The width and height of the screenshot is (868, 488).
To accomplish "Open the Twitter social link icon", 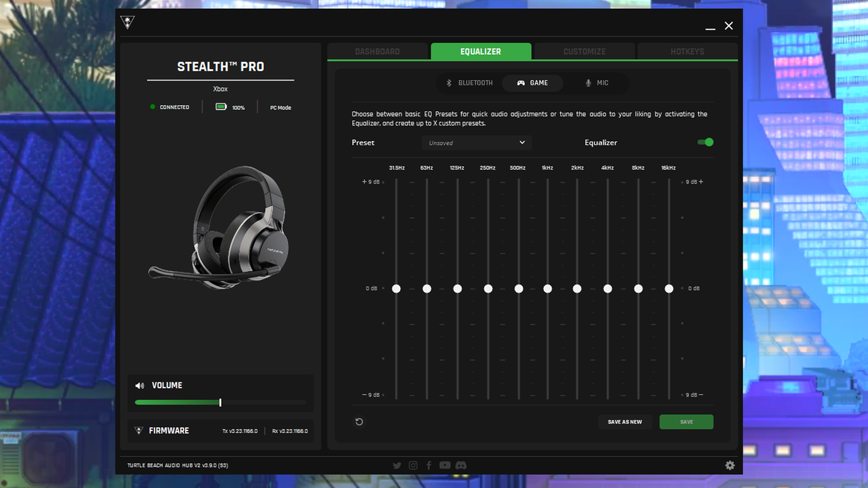I will [397, 465].
